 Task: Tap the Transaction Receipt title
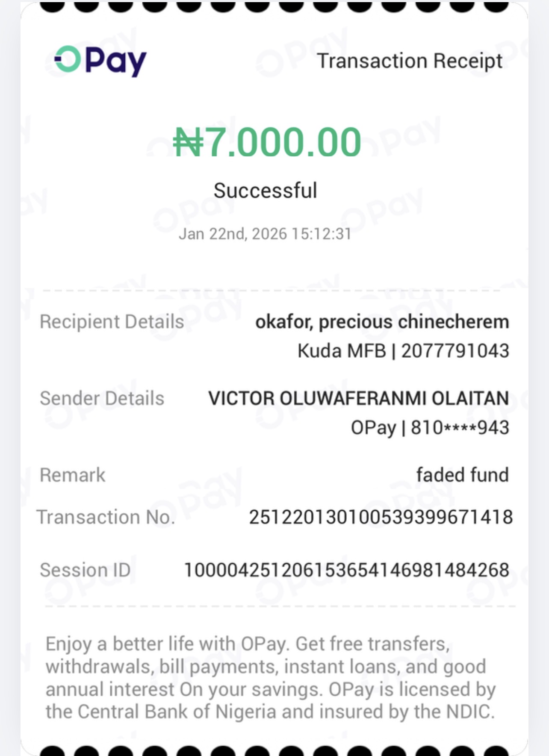coord(410,61)
